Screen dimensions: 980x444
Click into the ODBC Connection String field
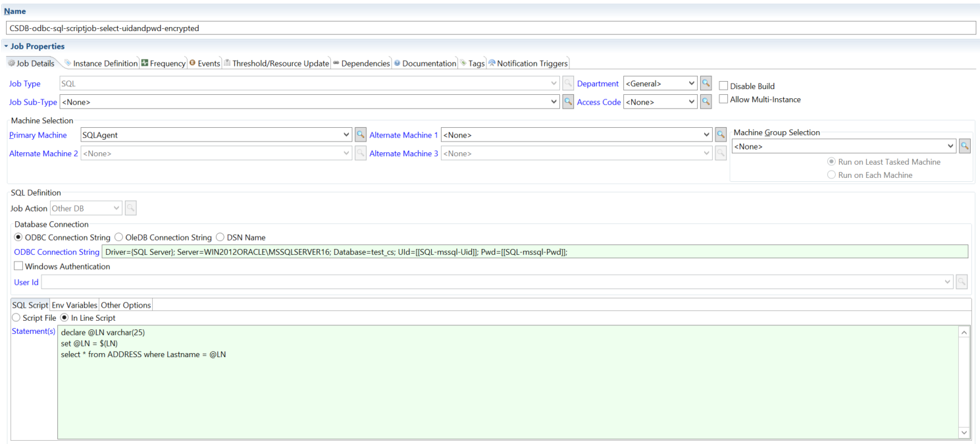coord(534,252)
